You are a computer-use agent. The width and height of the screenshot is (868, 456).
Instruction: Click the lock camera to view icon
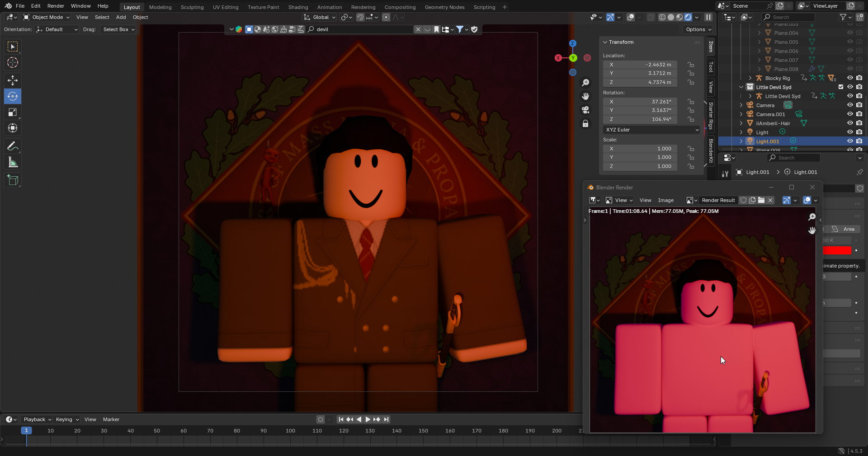pyautogui.click(x=585, y=124)
